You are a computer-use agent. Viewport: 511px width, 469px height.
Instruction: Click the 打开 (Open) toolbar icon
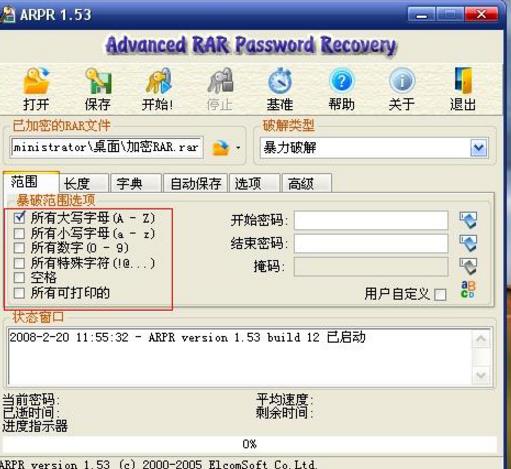pos(36,80)
